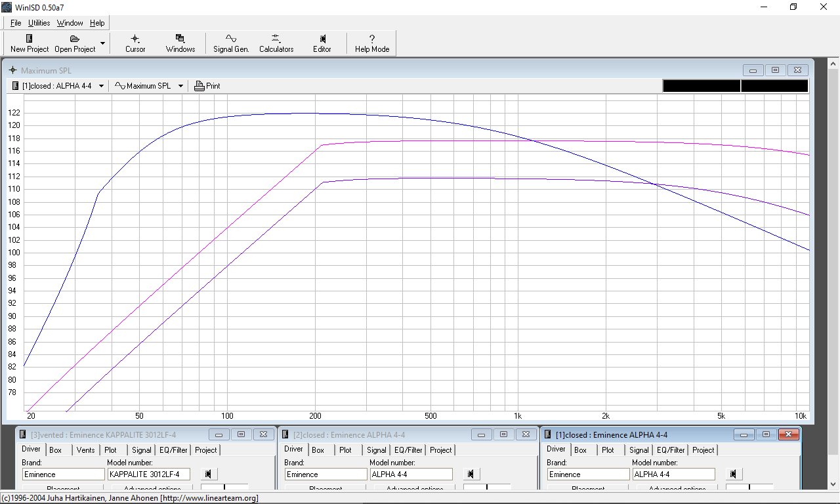Click Model number field in [1]closed ALPHA 4-4 window
This screenshot has height=504, width=840.
point(674,474)
